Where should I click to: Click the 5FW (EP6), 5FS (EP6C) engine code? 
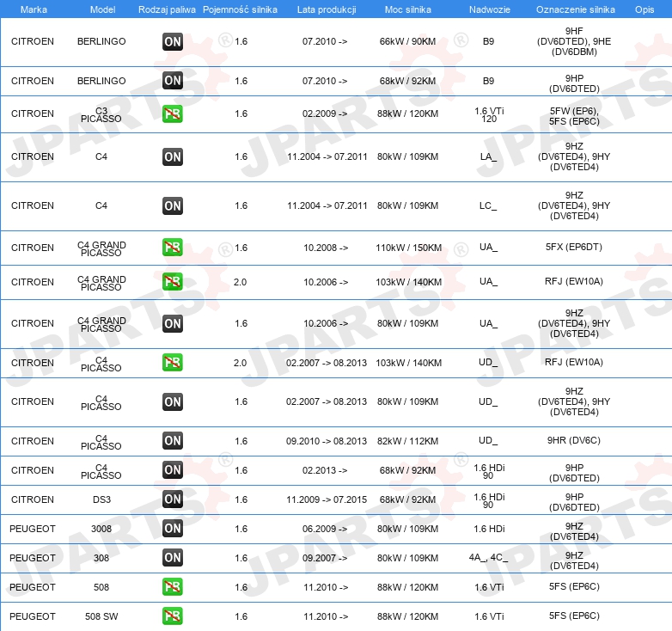574,116
